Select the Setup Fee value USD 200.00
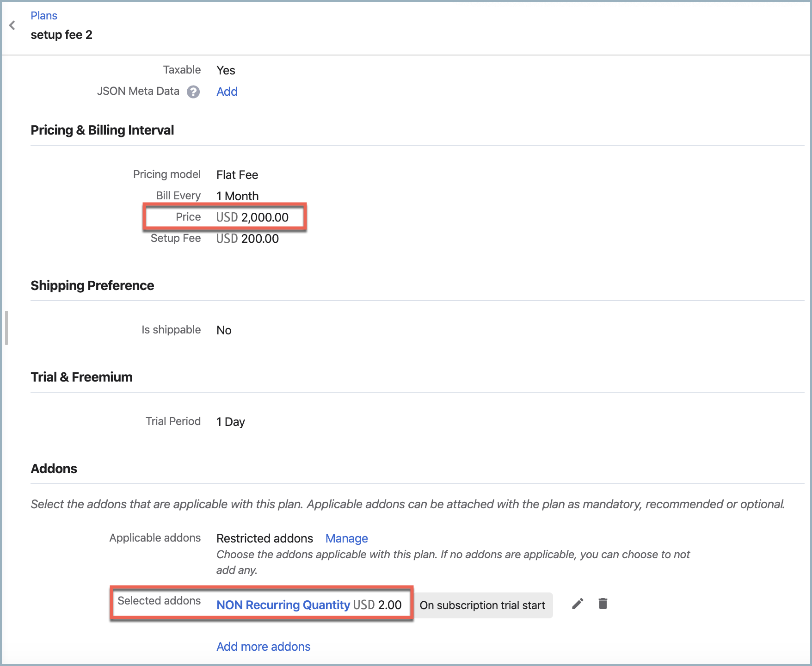The height and width of the screenshot is (666, 812). [x=247, y=239]
